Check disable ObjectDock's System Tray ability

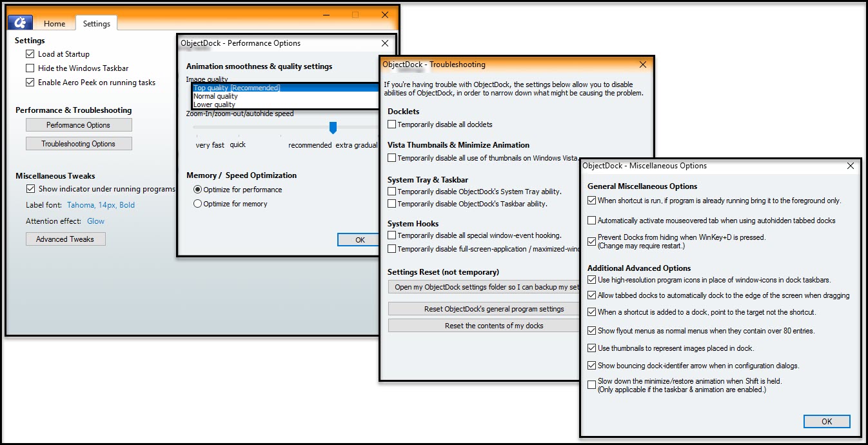[392, 192]
